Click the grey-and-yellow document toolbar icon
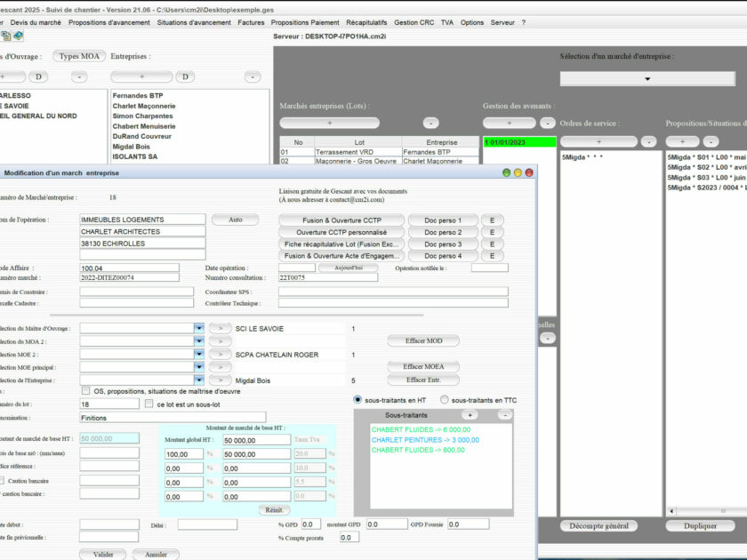The width and height of the screenshot is (747, 560). pos(6,36)
